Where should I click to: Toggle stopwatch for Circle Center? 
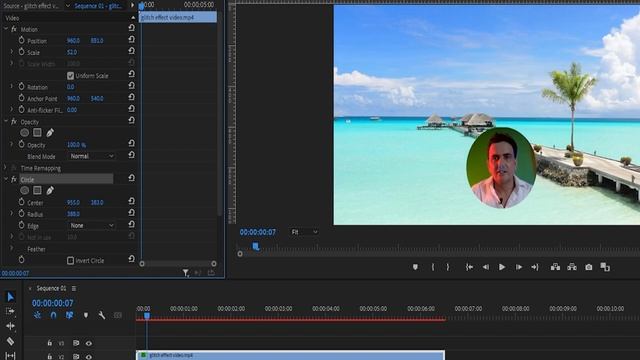22,202
